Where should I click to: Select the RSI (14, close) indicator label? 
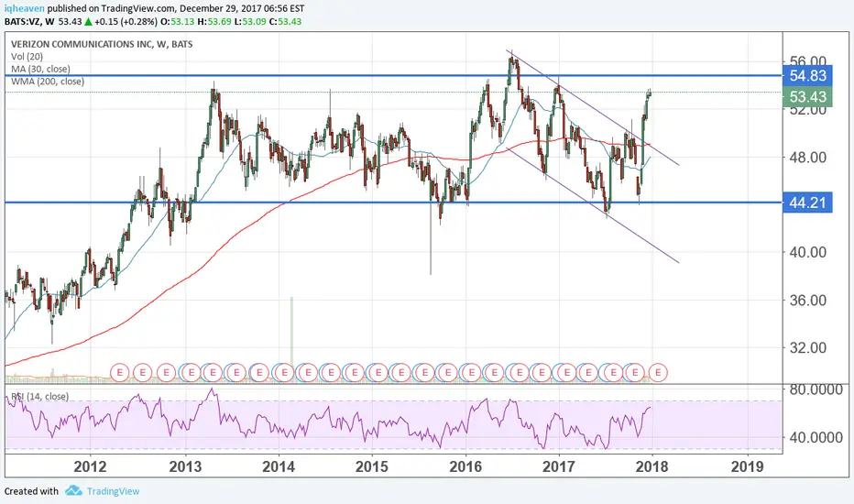point(39,396)
